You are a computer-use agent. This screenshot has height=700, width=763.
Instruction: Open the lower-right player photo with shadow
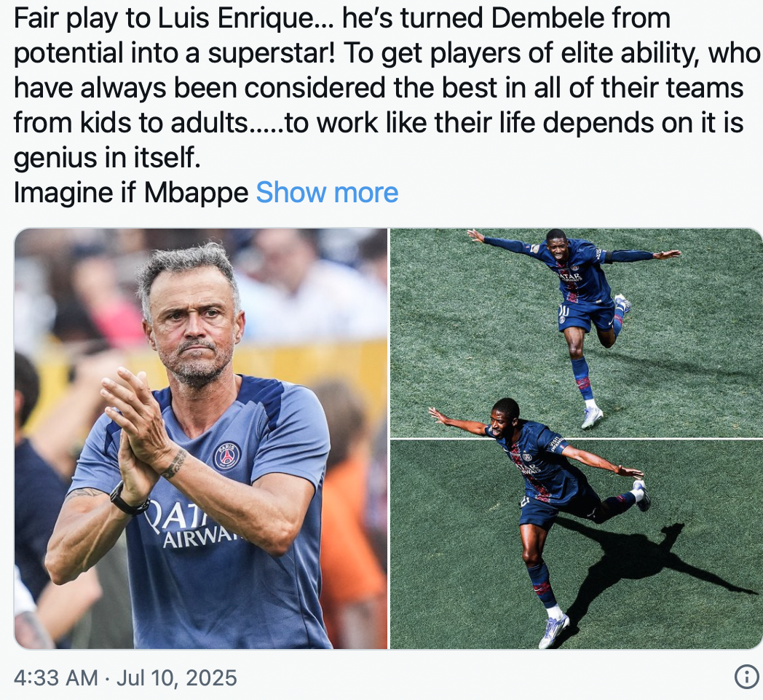coord(576,545)
